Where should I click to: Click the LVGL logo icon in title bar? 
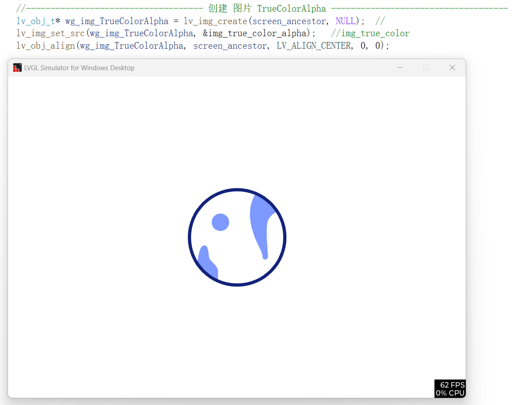(x=17, y=67)
